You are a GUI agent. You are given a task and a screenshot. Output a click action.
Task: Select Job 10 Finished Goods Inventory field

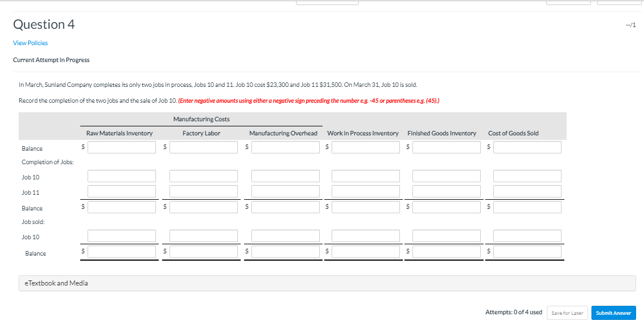(x=446, y=175)
